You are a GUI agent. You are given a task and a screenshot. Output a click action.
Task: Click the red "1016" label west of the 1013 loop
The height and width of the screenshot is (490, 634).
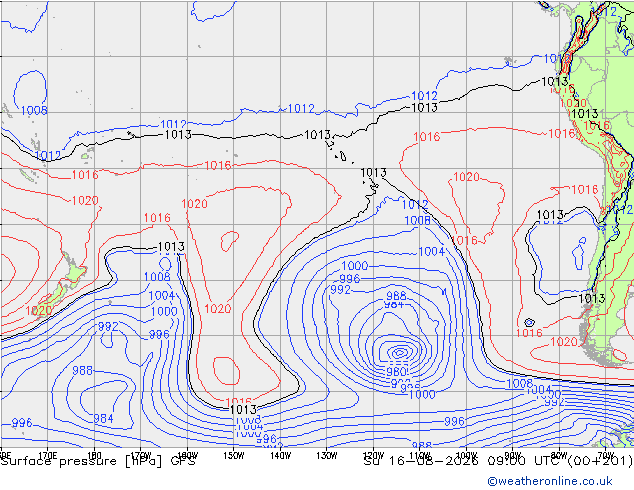click(157, 218)
